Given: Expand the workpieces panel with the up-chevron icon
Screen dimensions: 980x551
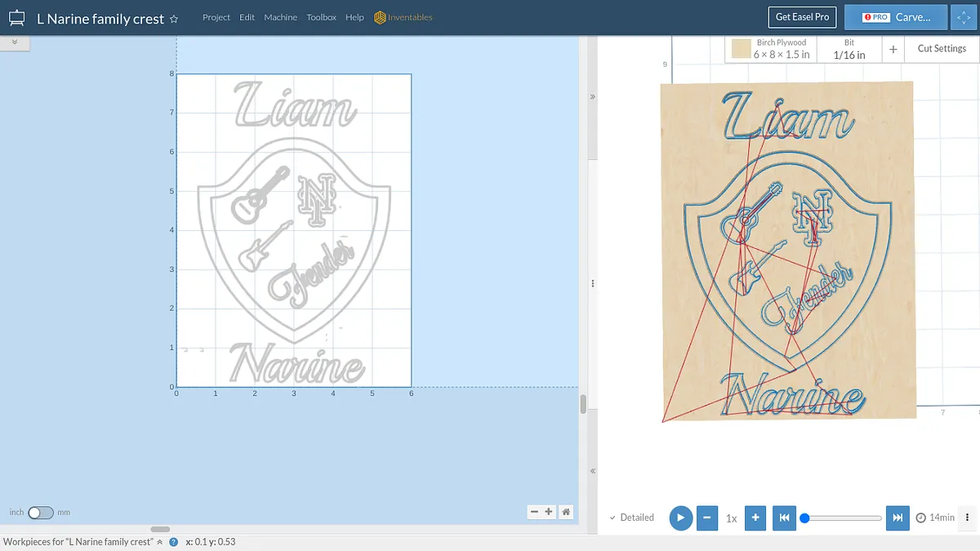Looking at the screenshot, I should click(160, 542).
